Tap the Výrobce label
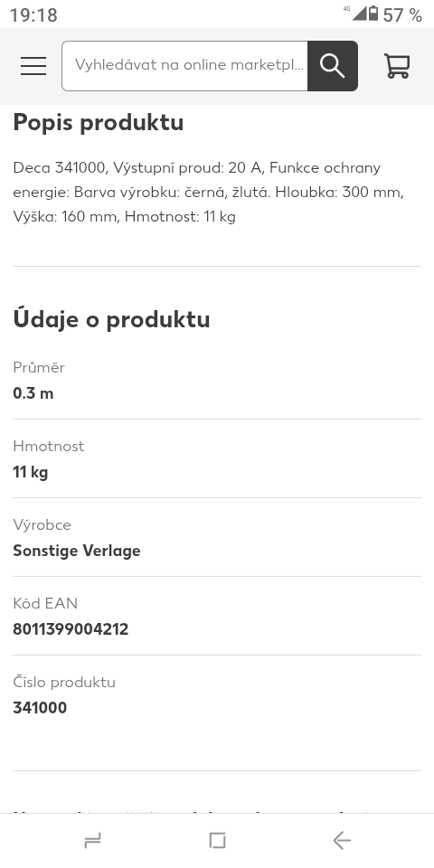The image size is (434, 868). (x=42, y=524)
